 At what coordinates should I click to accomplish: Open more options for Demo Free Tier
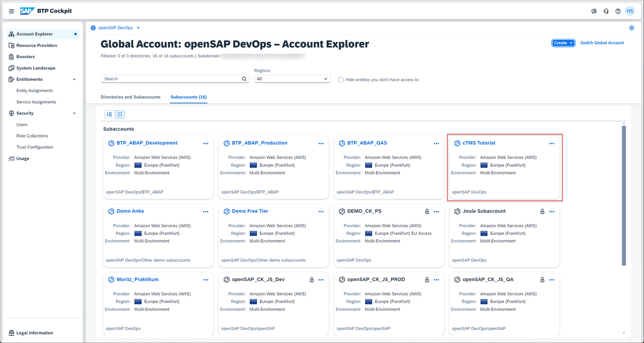point(321,212)
